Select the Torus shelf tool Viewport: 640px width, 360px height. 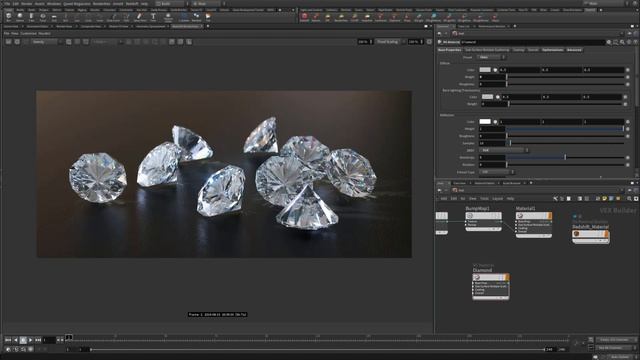click(42, 17)
